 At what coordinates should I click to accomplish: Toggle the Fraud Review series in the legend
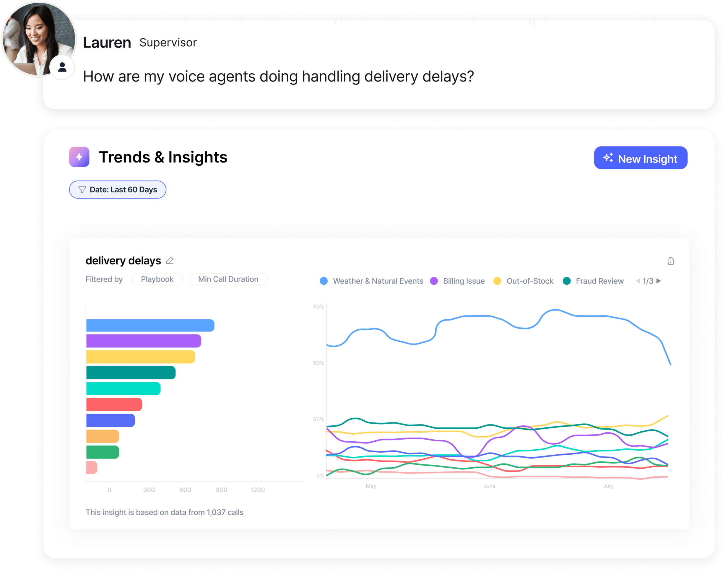pos(567,281)
